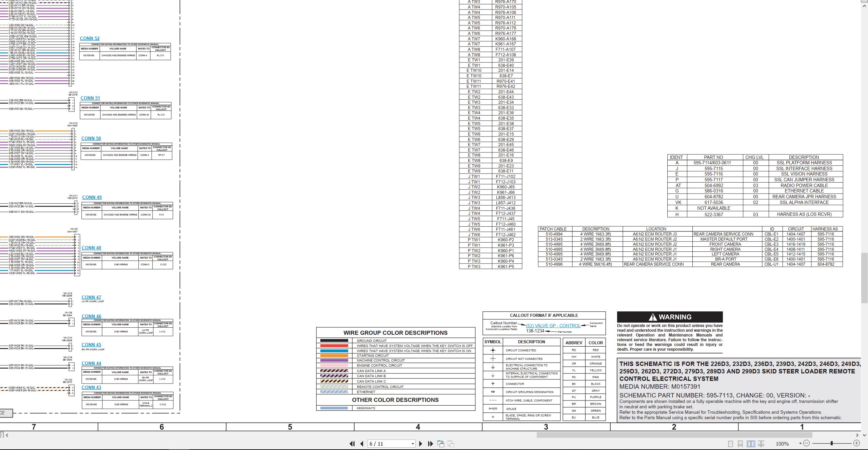
Task: Switch to continuous facing page view
Action: [761, 444]
